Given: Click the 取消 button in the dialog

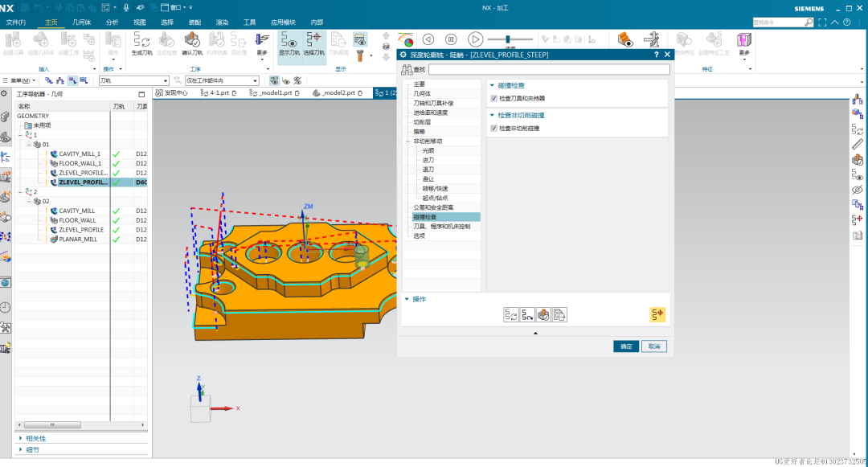Looking at the screenshot, I should point(654,346).
